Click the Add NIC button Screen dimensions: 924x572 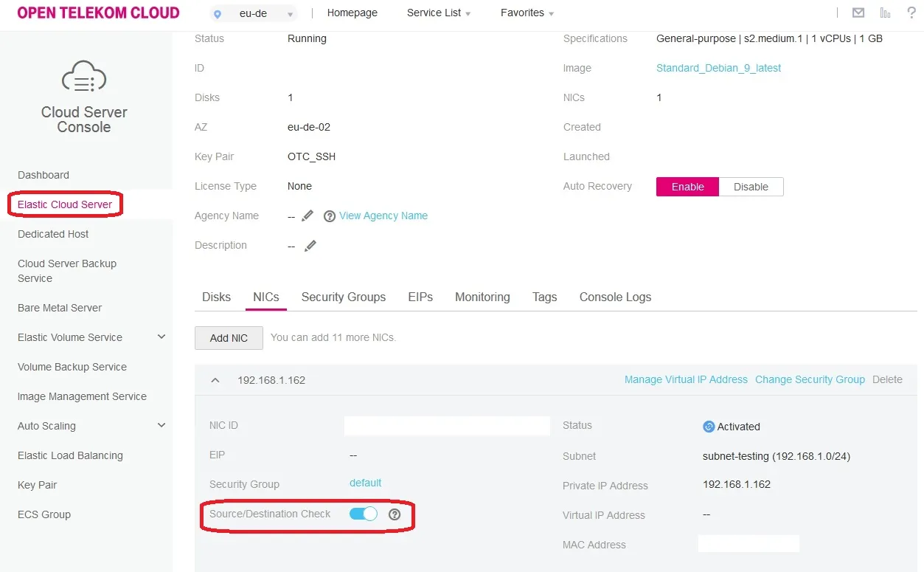click(x=229, y=337)
